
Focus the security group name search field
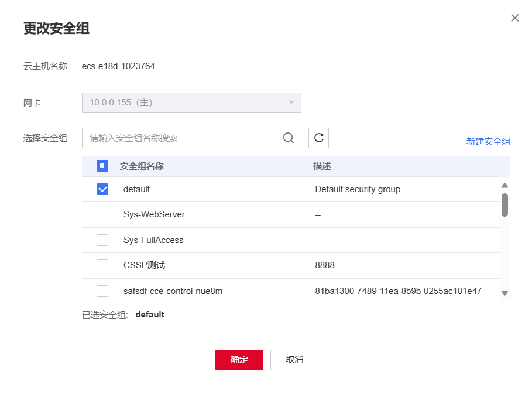[x=183, y=138]
